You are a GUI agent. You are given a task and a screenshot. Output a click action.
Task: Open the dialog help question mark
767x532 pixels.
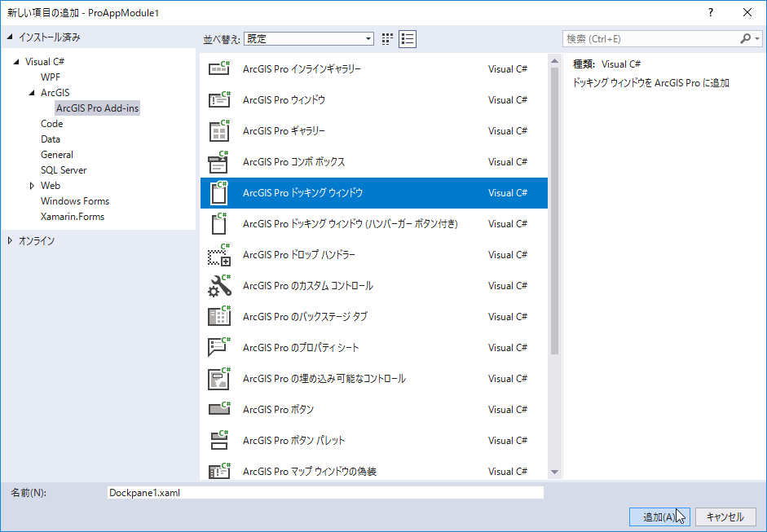click(711, 13)
